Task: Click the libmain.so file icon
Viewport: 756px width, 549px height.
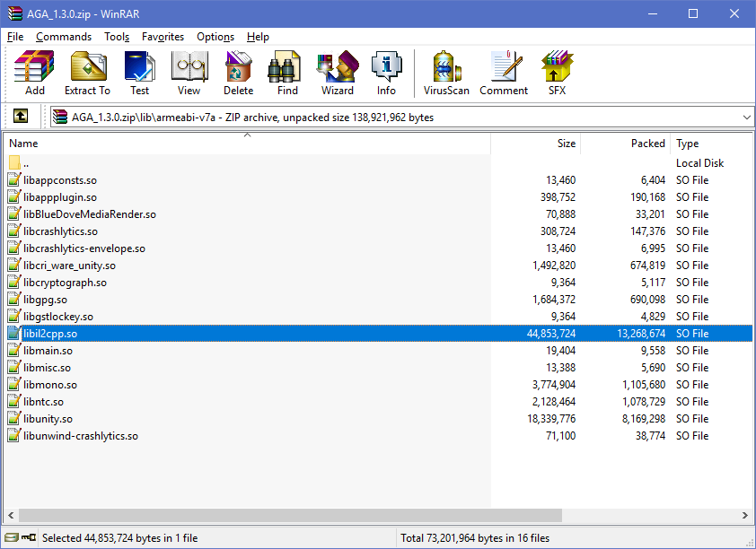Action: coord(14,350)
